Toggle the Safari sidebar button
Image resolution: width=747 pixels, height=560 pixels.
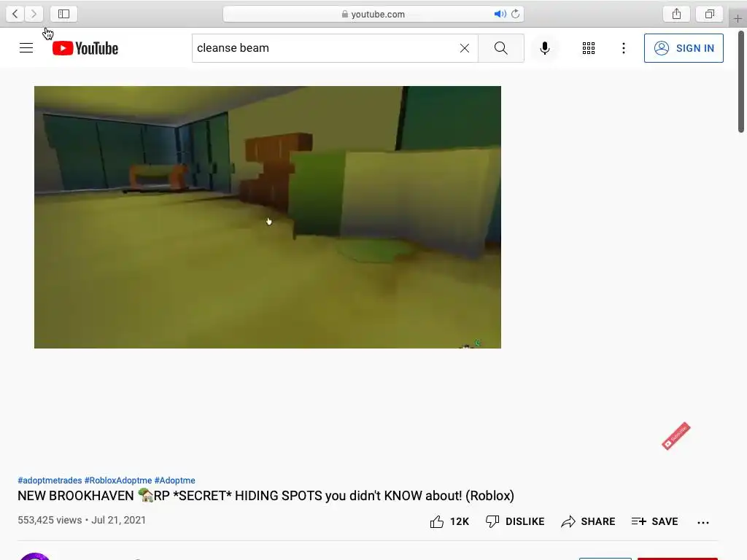(x=64, y=14)
